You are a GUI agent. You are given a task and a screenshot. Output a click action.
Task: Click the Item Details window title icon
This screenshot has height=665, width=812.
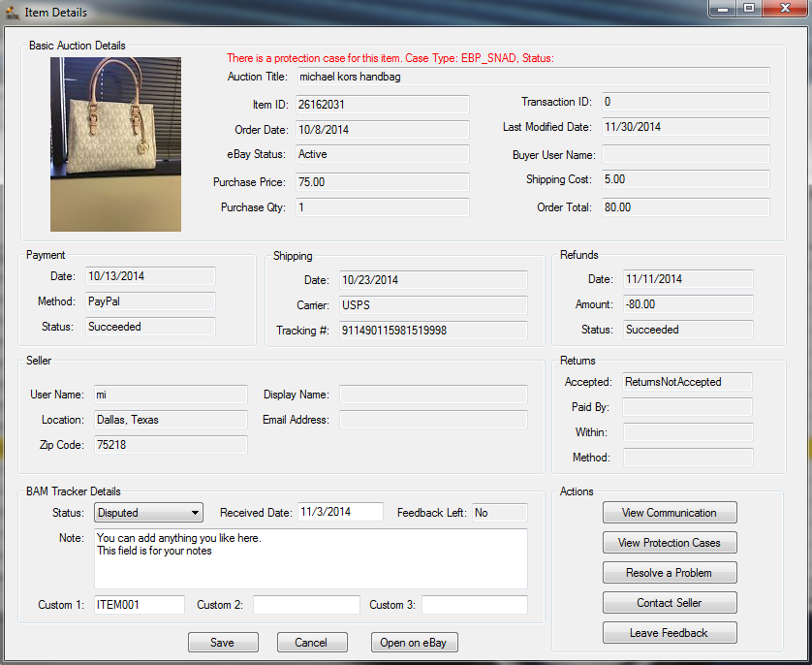tap(13, 12)
